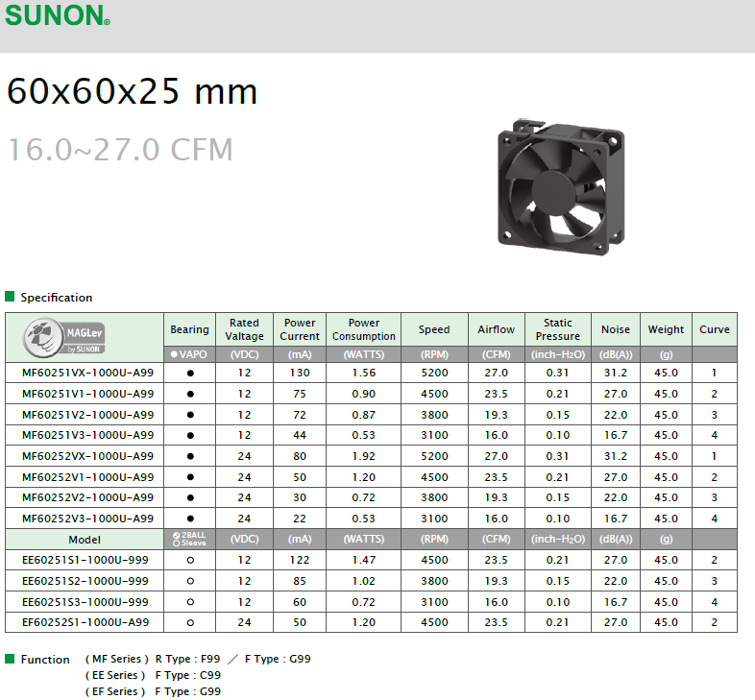
Task: Select model MF60251V2-1000U-A99
Action: coord(88,415)
